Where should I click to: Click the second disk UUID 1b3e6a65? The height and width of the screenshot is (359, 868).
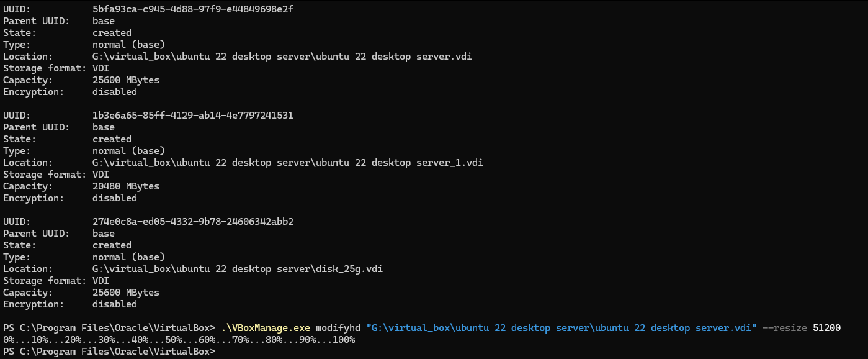click(x=192, y=116)
